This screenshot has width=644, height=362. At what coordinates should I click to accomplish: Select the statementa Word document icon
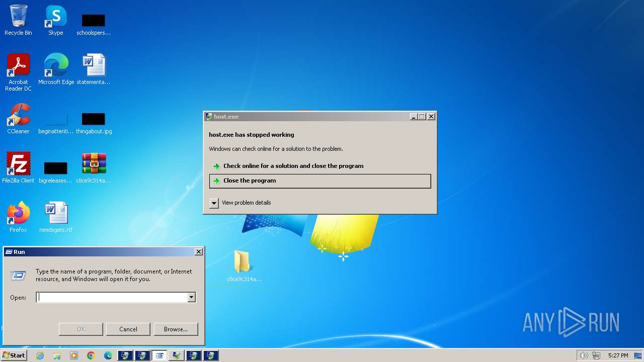(x=94, y=69)
